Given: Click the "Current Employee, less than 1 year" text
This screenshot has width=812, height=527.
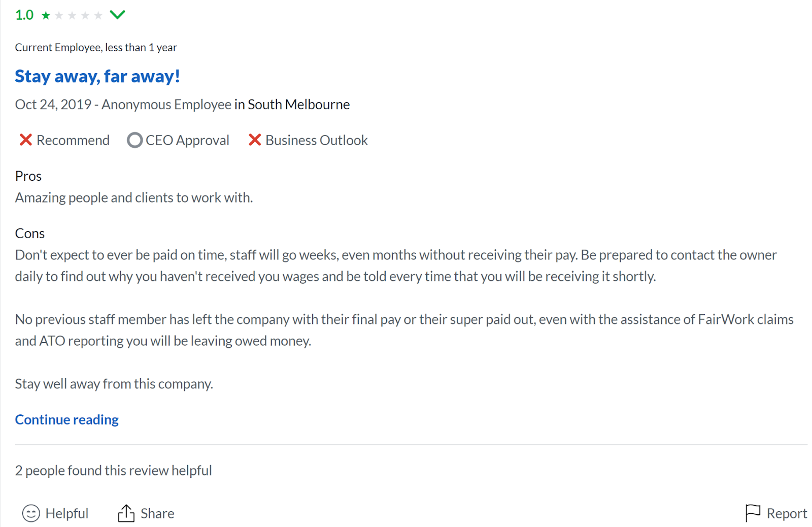Looking at the screenshot, I should point(96,47).
